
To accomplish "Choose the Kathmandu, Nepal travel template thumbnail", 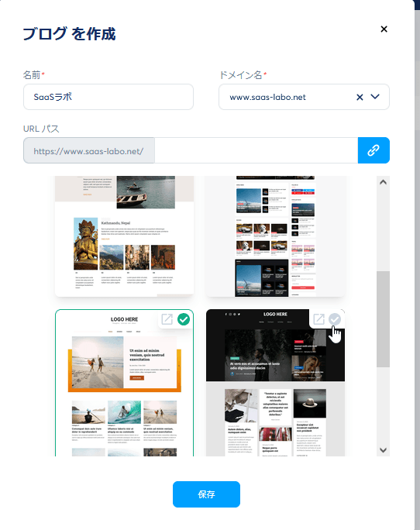I will click(125, 236).
